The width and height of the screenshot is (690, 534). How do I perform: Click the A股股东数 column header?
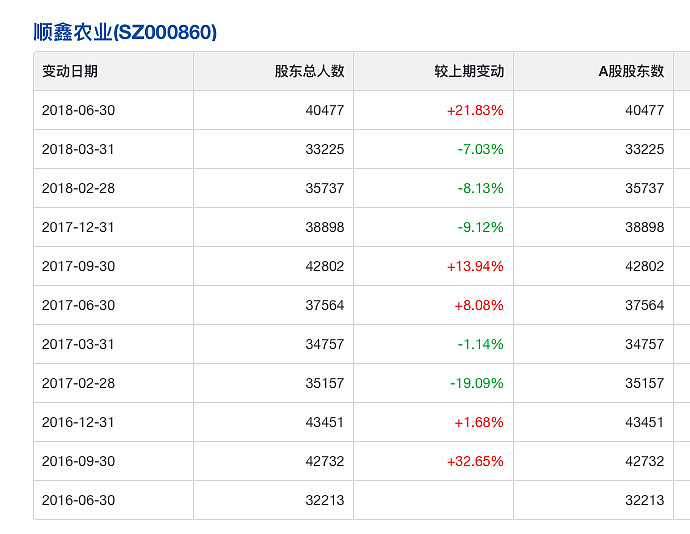click(631, 71)
